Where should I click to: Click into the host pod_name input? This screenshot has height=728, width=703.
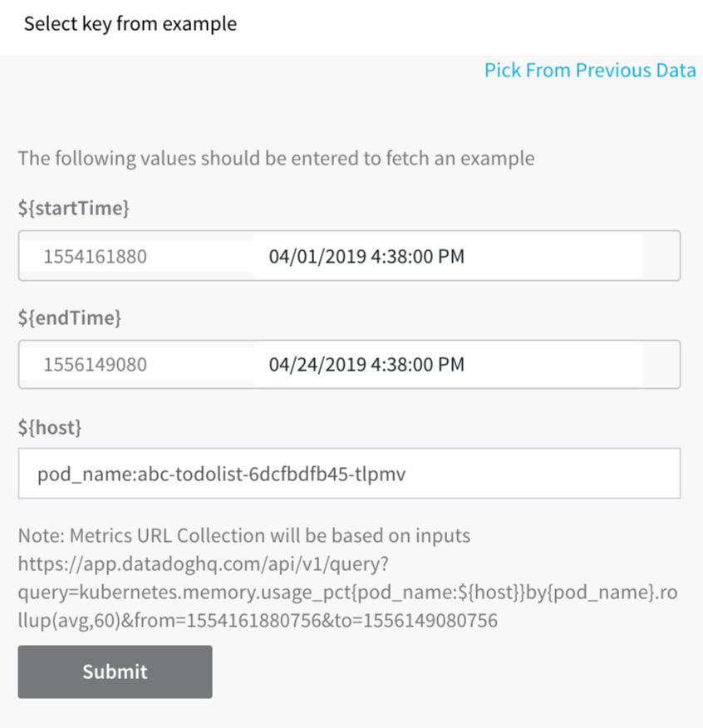[x=349, y=474]
